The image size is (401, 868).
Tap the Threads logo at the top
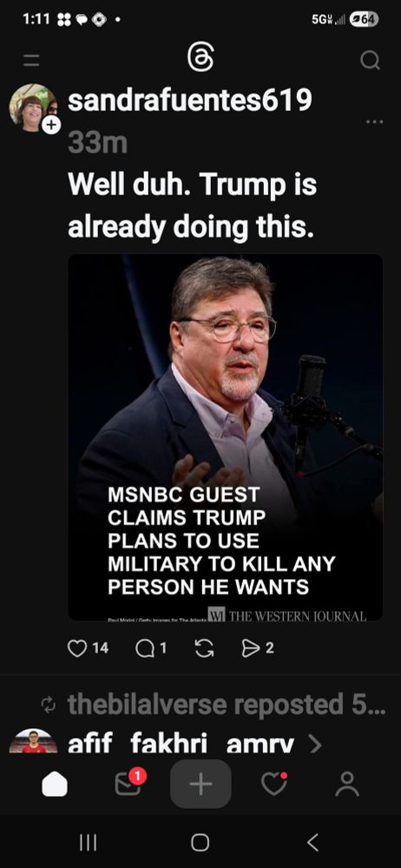tap(200, 58)
